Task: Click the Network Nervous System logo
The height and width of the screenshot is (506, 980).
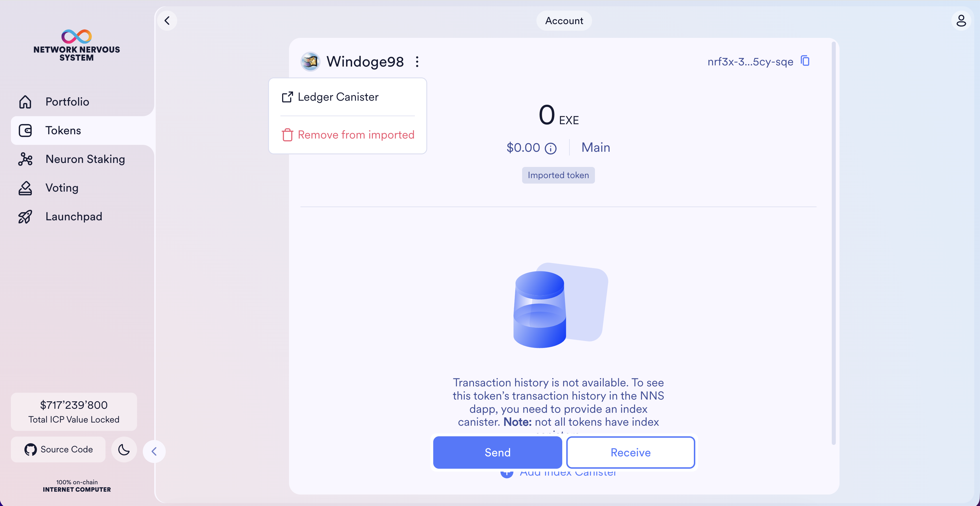Action: 77,45
